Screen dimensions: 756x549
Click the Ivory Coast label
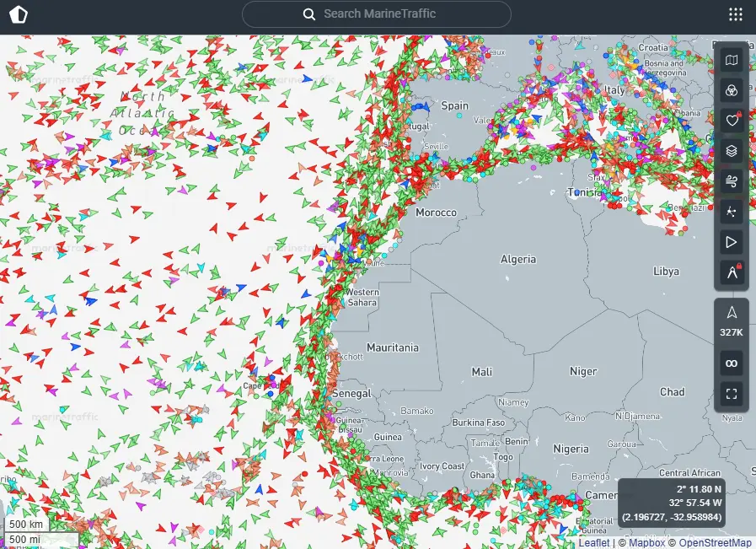(x=442, y=466)
